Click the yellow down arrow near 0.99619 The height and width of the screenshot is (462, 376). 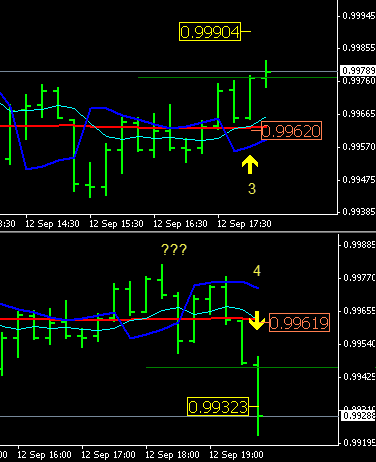(257, 320)
